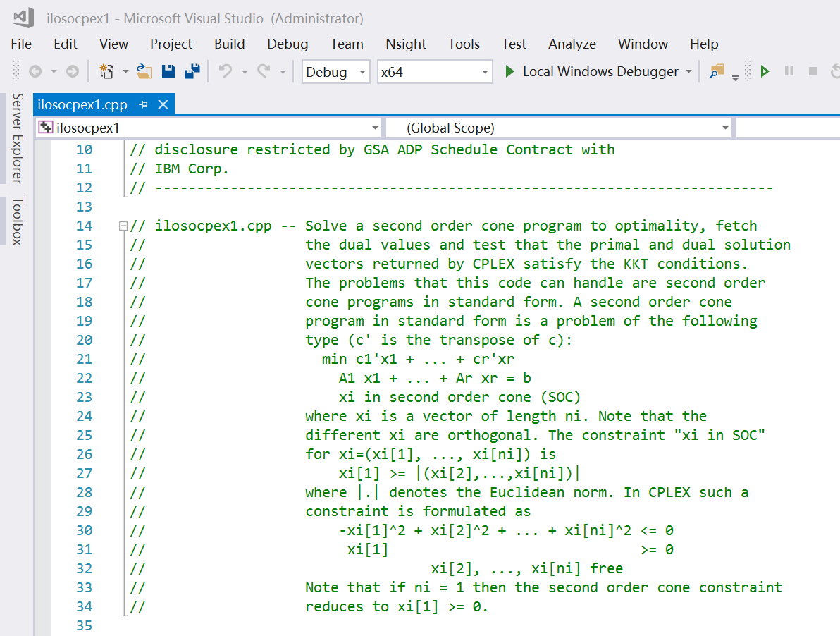Open the Global Scope dropdown

558,128
